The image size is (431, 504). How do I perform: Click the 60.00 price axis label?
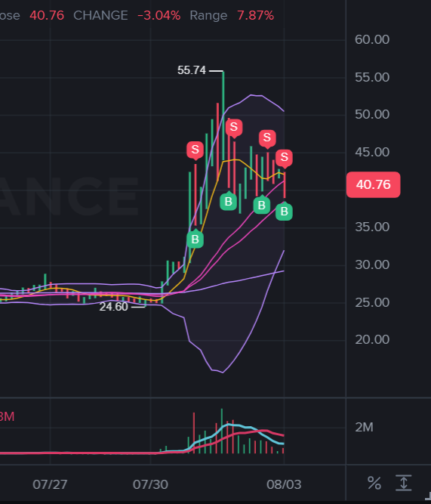click(x=372, y=39)
